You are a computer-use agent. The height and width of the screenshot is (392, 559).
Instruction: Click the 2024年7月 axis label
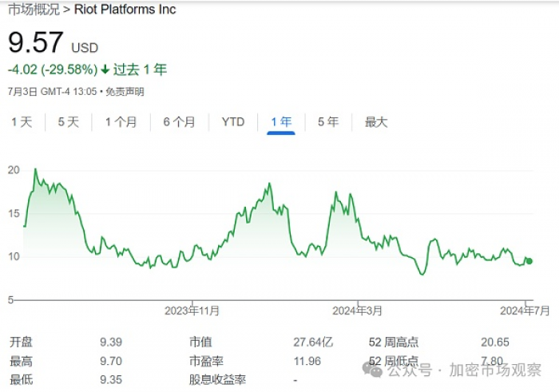tap(525, 311)
